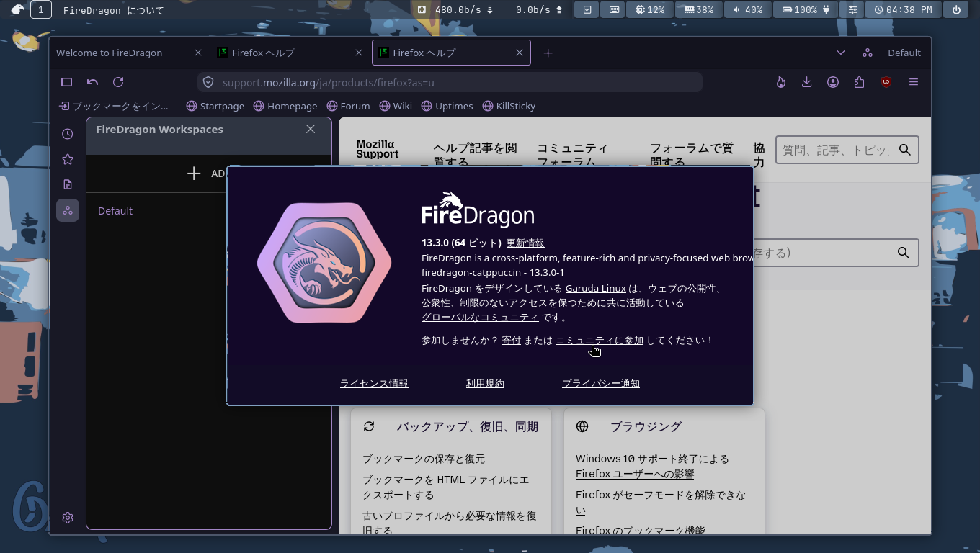Click the shield icon in the address bar

208,82
